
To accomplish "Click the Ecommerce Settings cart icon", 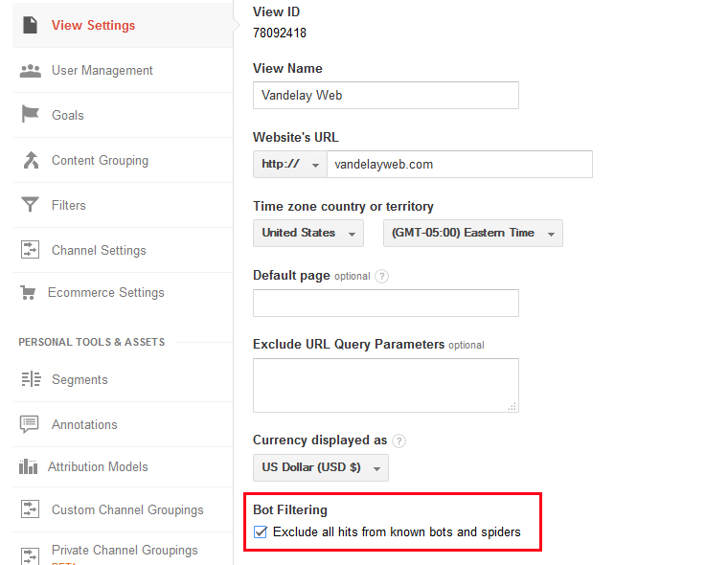I will [28, 292].
